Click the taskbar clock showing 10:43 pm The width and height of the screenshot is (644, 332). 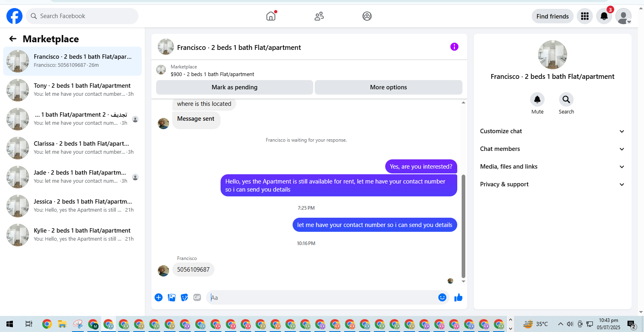click(x=609, y=324)
